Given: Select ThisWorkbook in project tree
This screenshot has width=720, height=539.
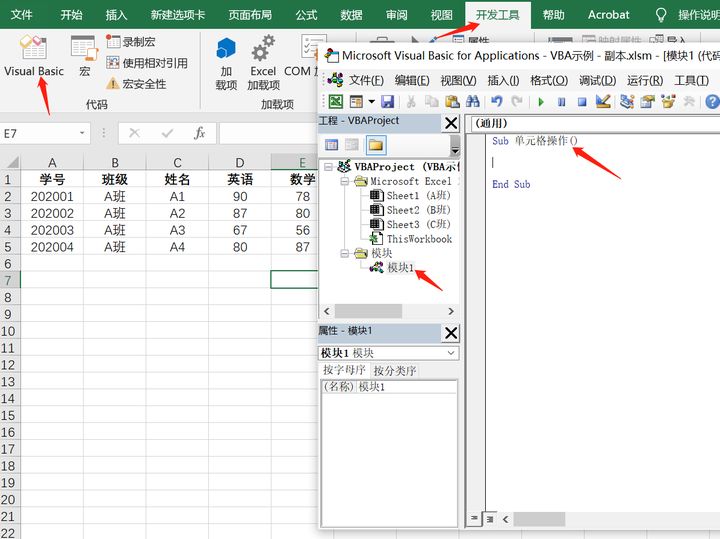Looking at the screenshot, I should 411,239.
